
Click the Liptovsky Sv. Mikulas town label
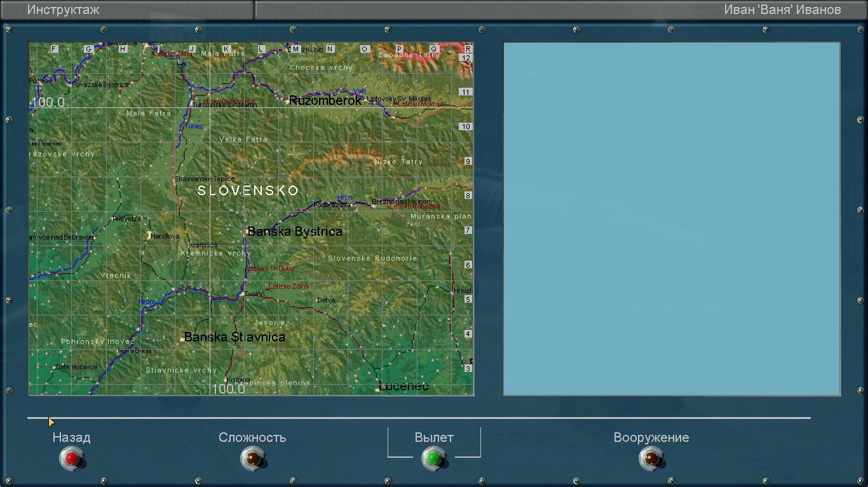click(399, 99)
